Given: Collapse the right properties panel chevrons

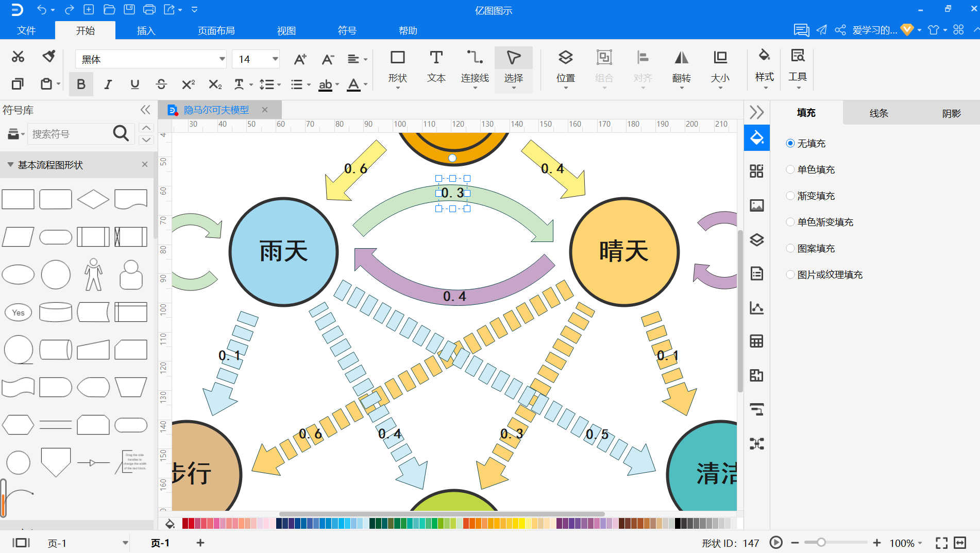Looking at the screenshot, I should click(x=756, y=112).
